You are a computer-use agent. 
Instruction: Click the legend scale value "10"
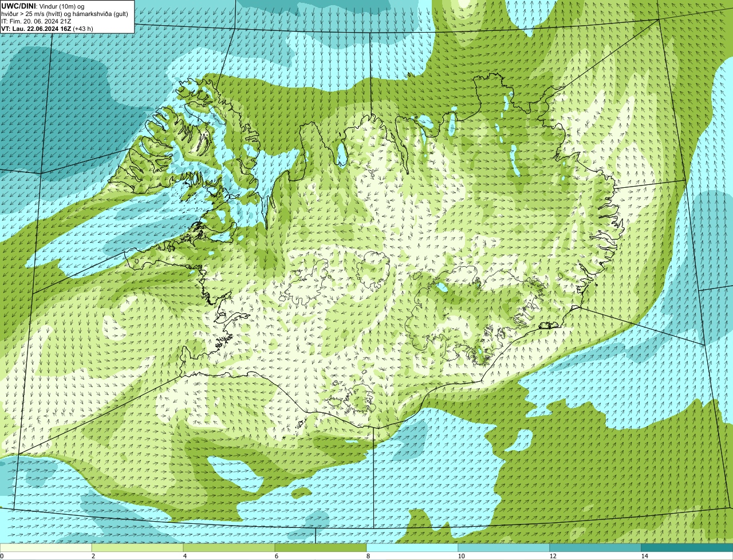[x=461, y=556]
